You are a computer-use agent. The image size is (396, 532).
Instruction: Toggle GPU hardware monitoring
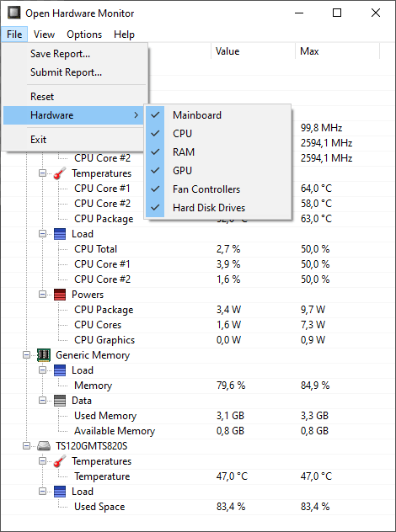217,170
